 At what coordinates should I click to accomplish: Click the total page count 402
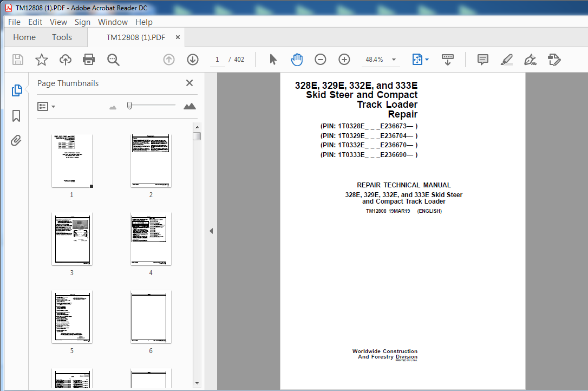(239, 60)
